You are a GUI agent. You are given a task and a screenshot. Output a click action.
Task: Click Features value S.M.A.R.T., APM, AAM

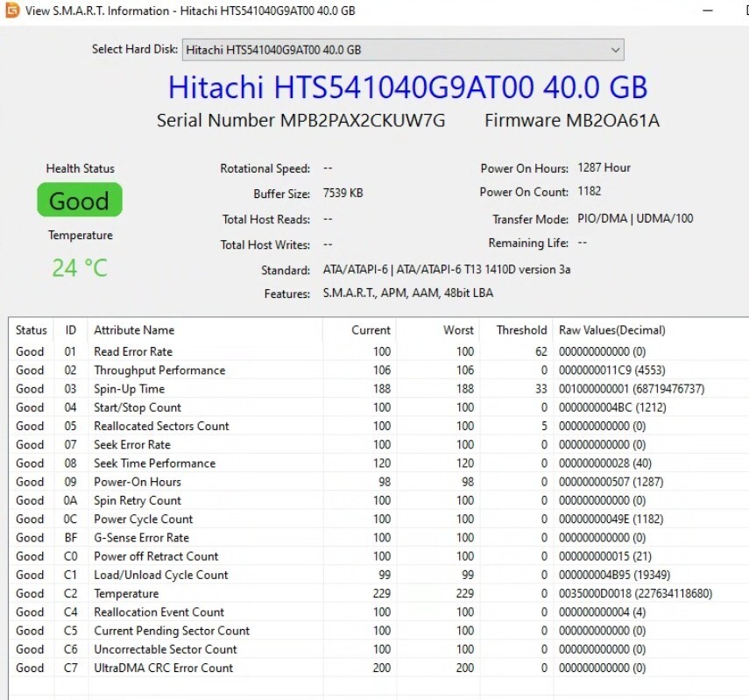coord(408,293)
